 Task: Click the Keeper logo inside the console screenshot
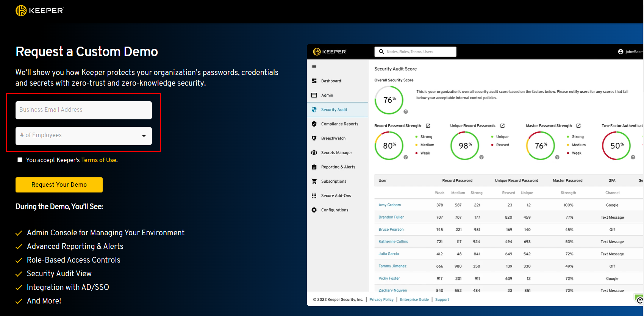(x=329, y=52)
